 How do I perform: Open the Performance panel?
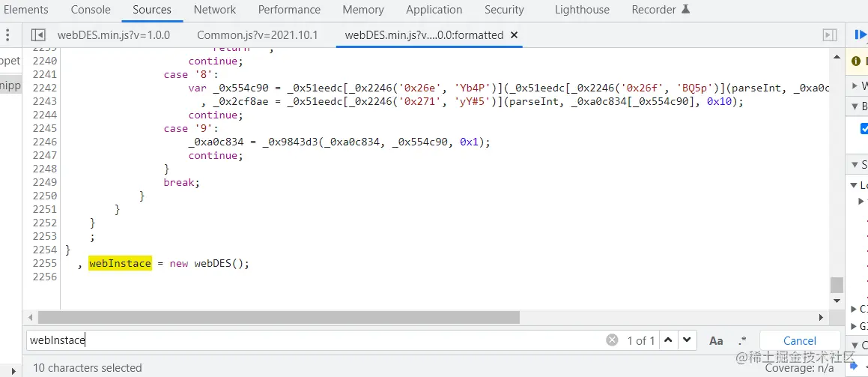click(289, 10)
